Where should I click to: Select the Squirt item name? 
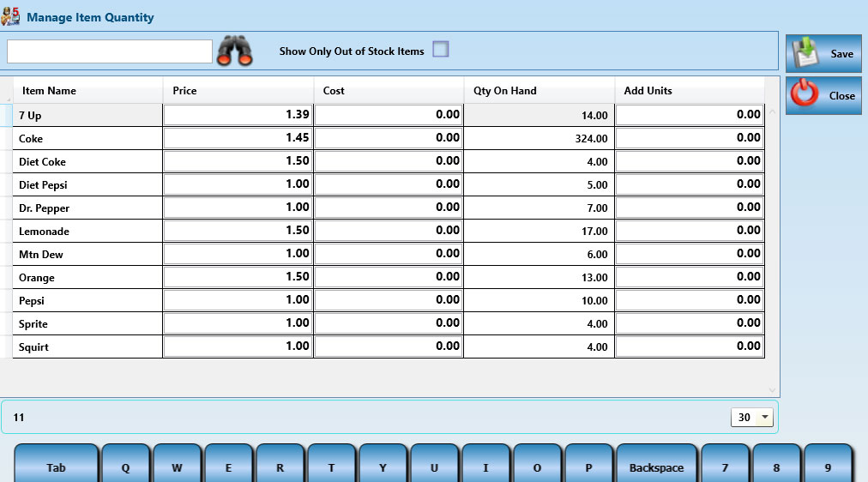33,347
